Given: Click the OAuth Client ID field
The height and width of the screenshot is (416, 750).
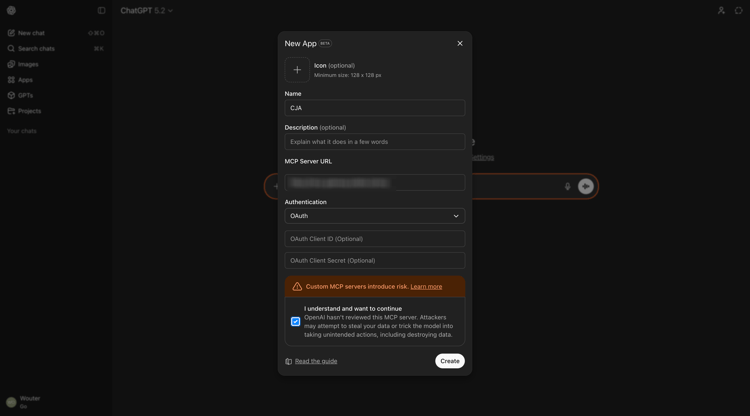Looking at the screenshot, I should coord(375,239).
